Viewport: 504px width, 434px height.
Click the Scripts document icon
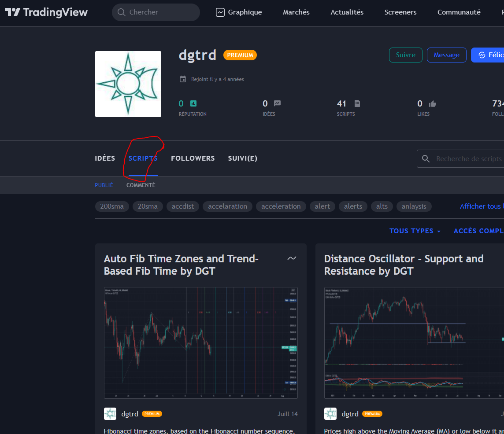click(x=357, y=103)
